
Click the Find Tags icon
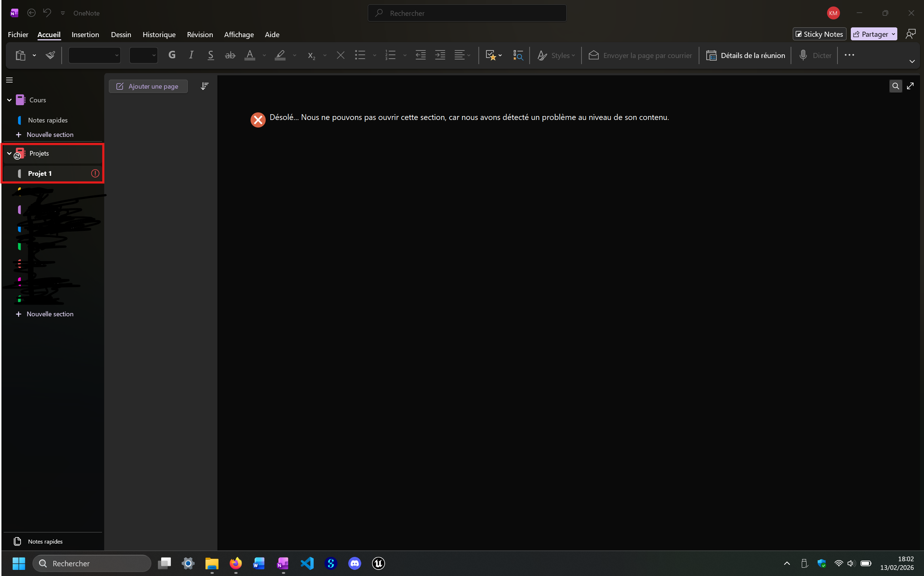point(518,55)
